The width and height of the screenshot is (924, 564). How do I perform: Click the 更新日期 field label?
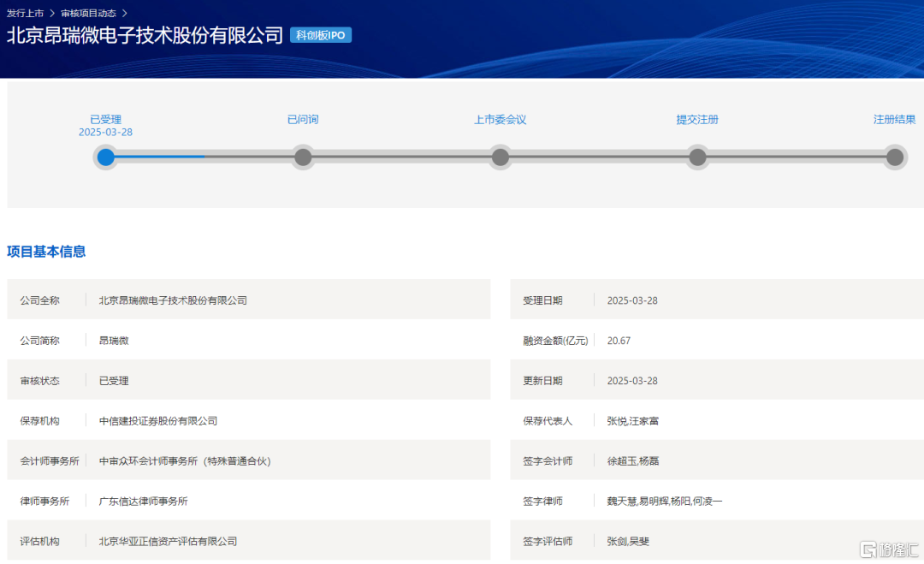coord(542,381)
